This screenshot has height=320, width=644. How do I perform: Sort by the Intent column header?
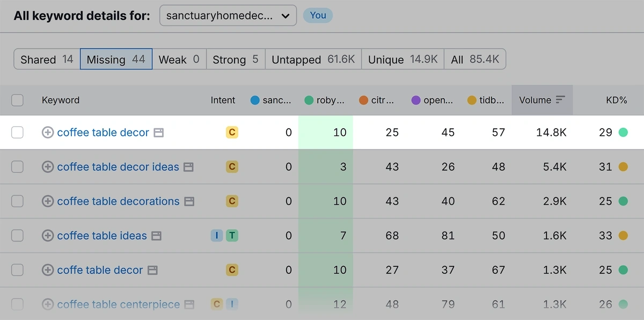click(x=223, y=100)
